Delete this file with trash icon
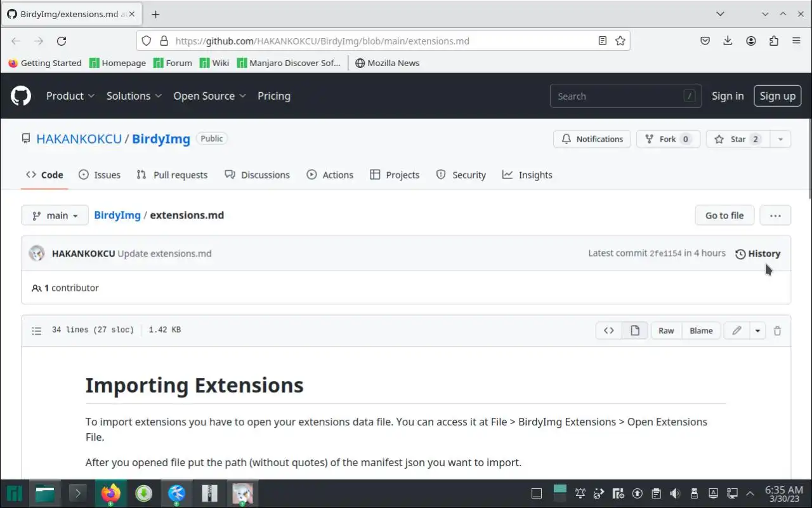 click(778, 330)
